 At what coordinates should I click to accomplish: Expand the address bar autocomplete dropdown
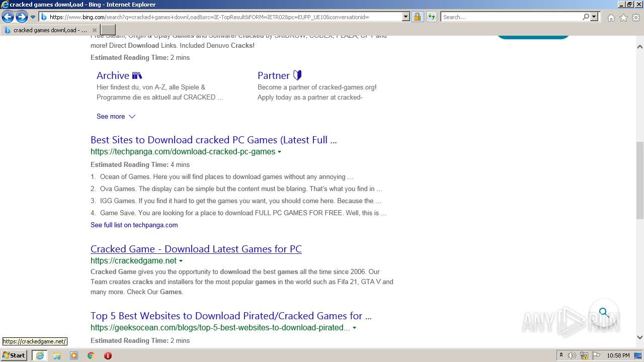pos(406,17)
